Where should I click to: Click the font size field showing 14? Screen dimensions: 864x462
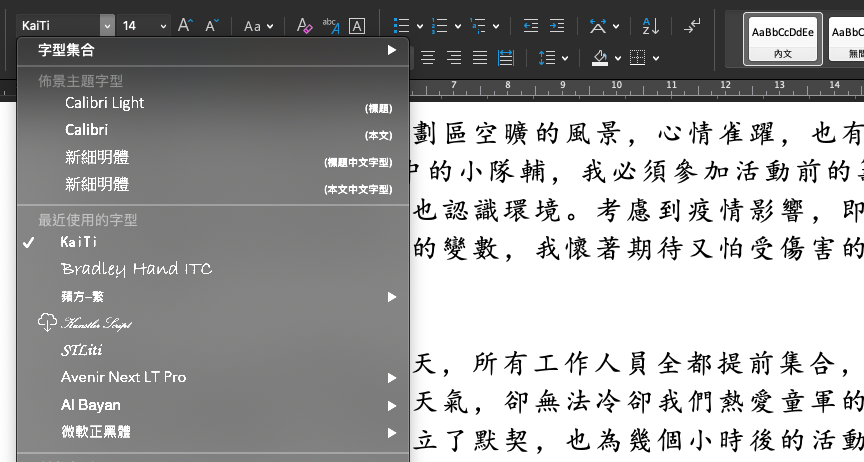(138, 25)
